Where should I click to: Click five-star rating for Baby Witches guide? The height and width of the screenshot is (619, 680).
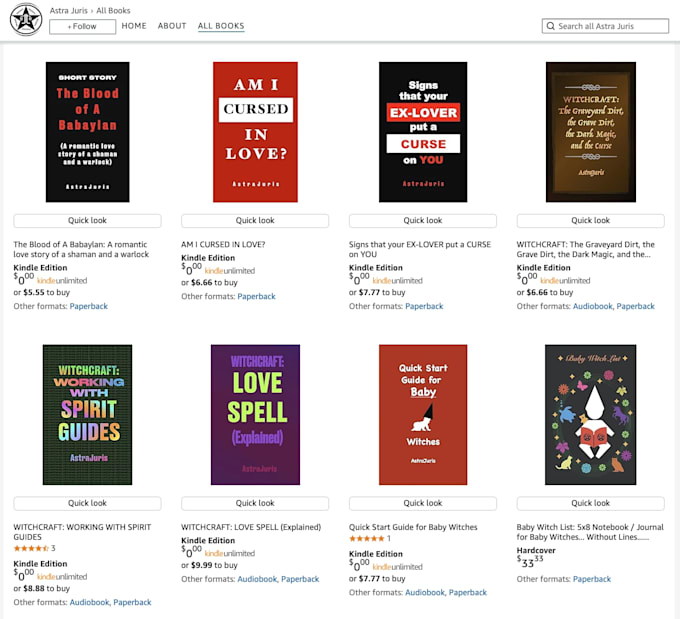(x=366, y=539)
